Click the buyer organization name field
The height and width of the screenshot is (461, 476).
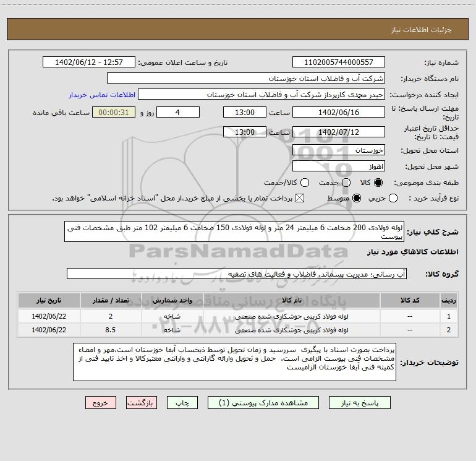(x=246, y=78)
